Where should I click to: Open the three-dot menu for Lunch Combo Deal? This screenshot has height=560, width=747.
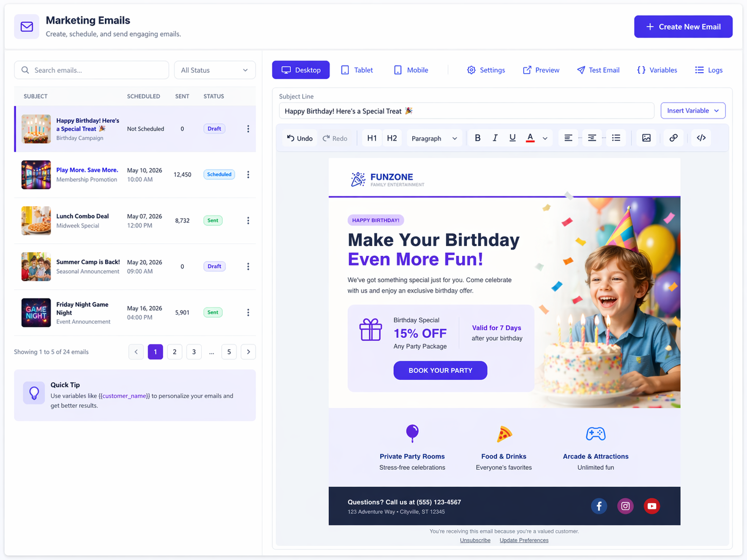coord(248,220)
